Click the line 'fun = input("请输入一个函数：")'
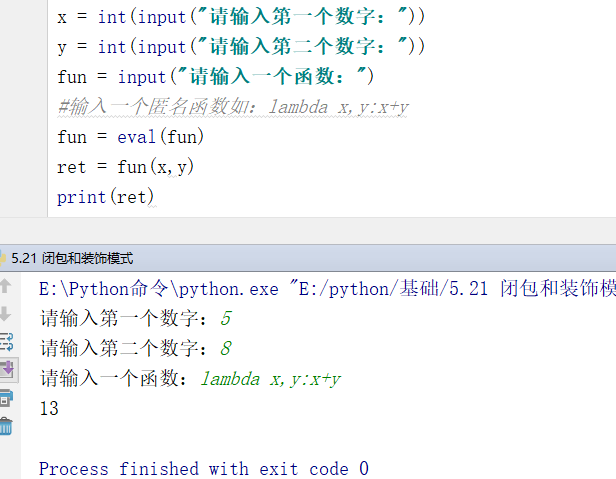The height and width of the screenshot is (479, 616). pyautogui.click(x=215, y=77)
